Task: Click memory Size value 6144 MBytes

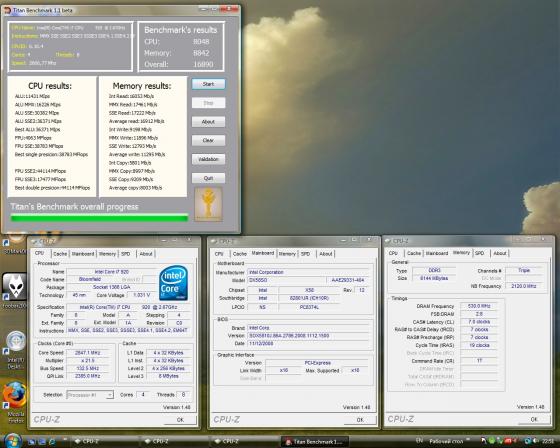Action: pyautogui.click(x=434, y=278)
